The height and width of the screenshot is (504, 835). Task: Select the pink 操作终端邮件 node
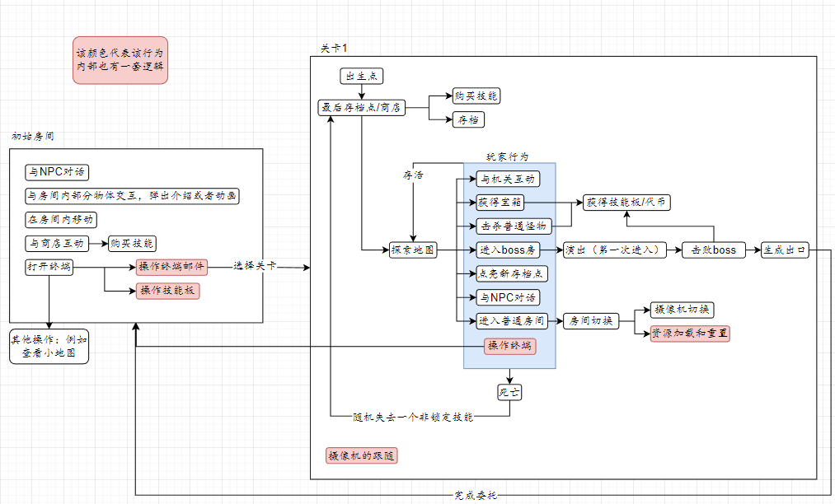pyautogui.click(x=171, y=267)
